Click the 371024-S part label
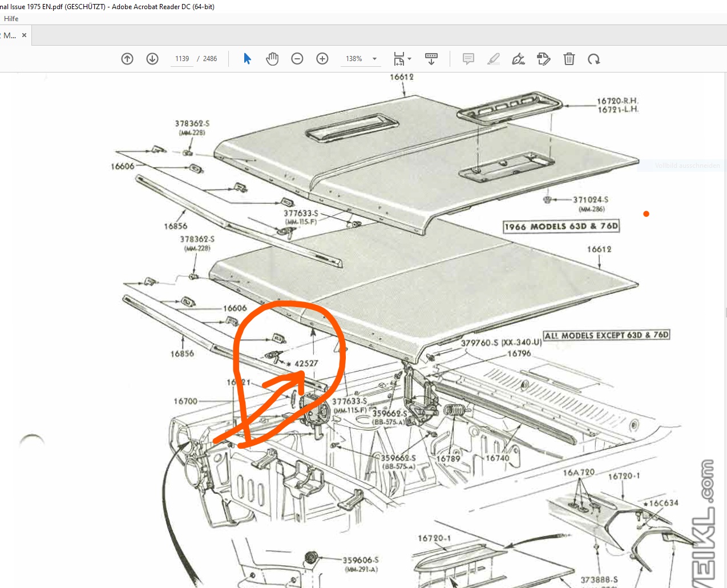The image size is (727, 588). point(591,200)
